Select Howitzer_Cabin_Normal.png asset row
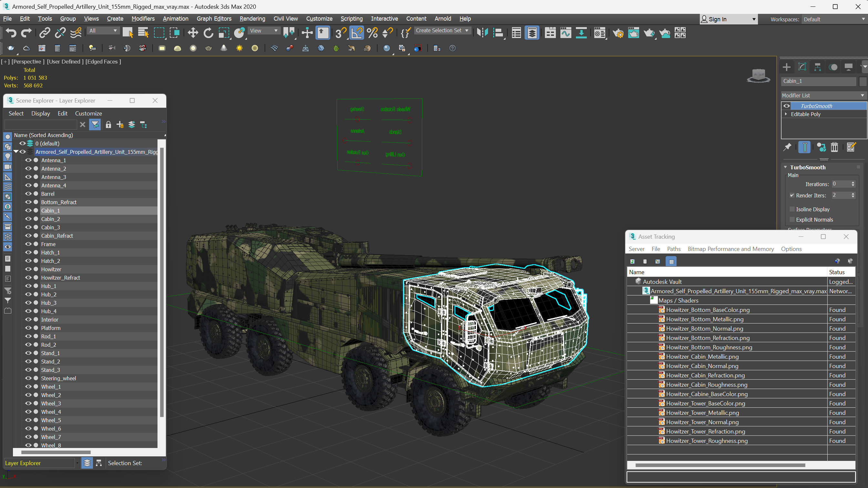 [x=702, y=366]
